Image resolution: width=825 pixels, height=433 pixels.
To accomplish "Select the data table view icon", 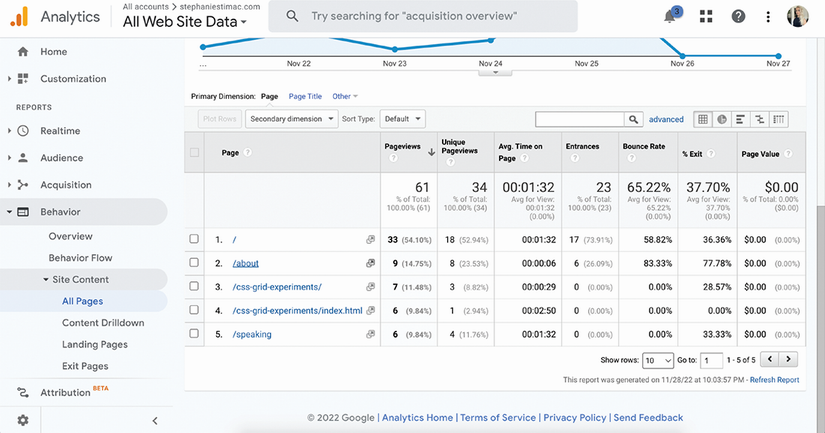I will 703,119.
